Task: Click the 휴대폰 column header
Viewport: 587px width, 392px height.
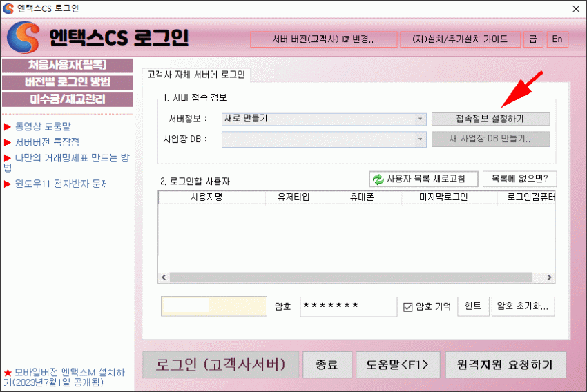Action: coord(367,197)
